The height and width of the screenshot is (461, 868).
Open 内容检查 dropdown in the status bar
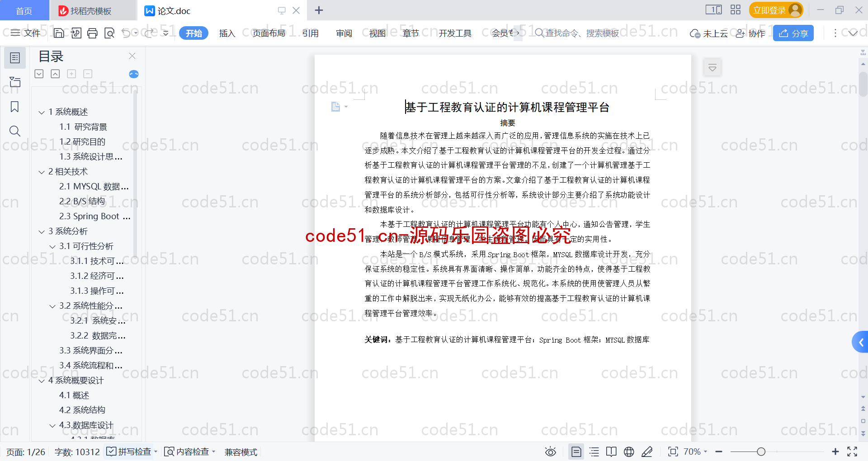click(189, 452)
